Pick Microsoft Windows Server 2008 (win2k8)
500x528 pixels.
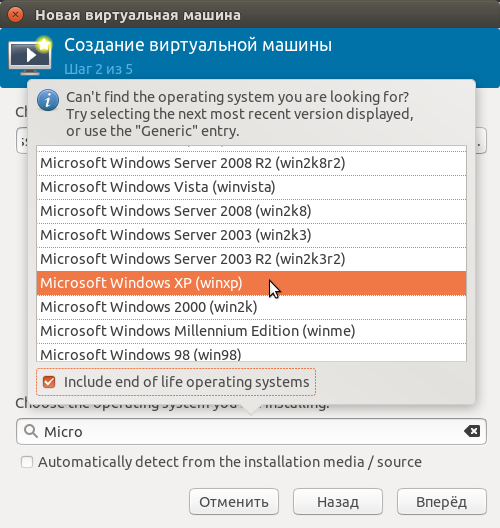click(252, 211)
